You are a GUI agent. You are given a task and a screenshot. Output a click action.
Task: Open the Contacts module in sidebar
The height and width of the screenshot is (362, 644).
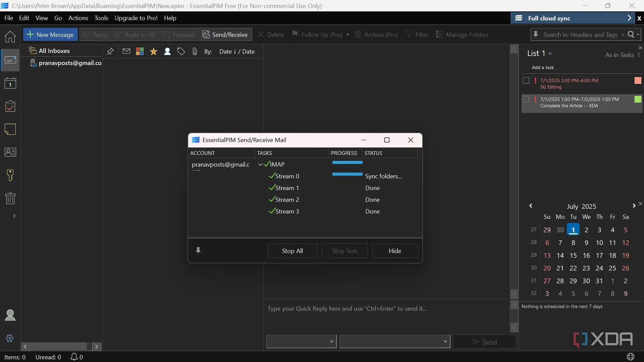[x=10, y=152]
